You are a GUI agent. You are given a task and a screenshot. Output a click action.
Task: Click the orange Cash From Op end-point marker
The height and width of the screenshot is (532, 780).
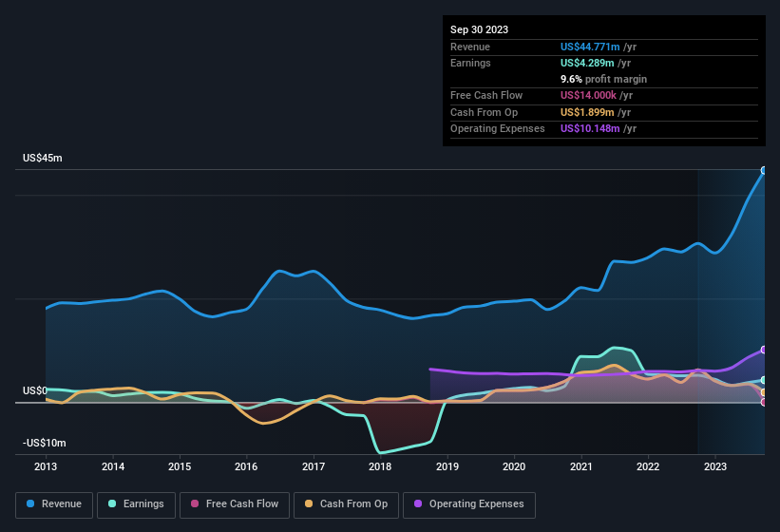764,392
